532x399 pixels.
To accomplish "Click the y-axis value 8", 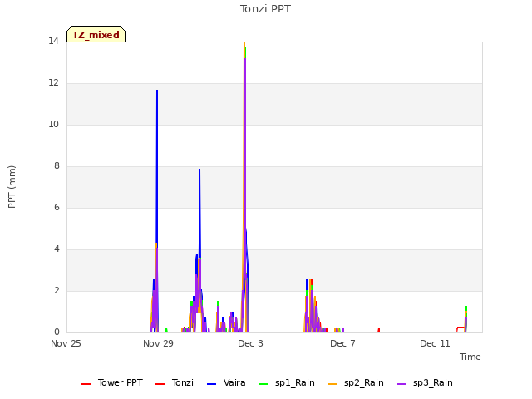I will pyautogui.click(x=57, y=166).
